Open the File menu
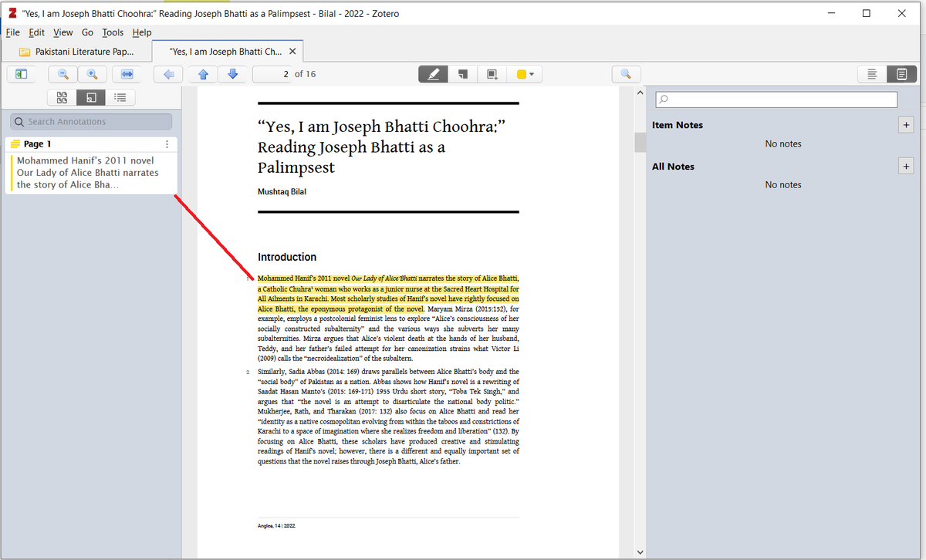Image resolution: width=926 pixels, height=560 pixels. point(12,32)
